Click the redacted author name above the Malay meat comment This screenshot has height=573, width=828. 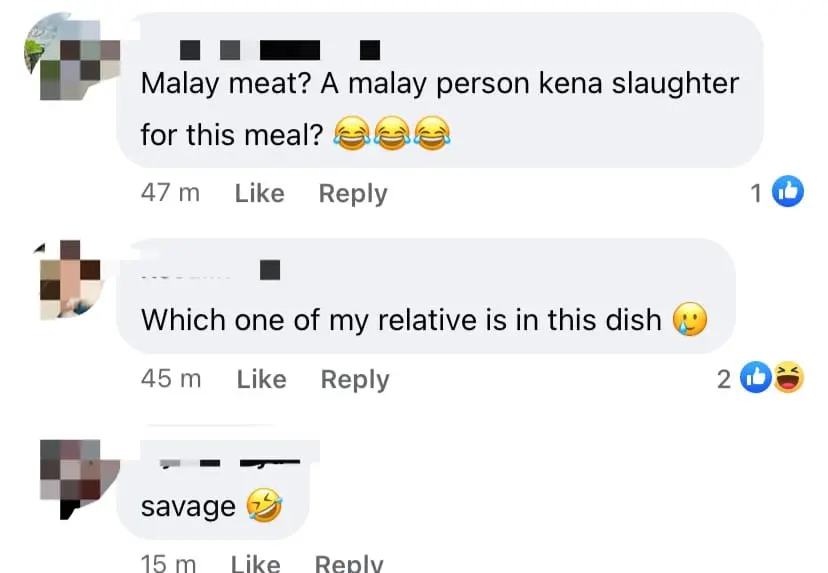point(281,48)
